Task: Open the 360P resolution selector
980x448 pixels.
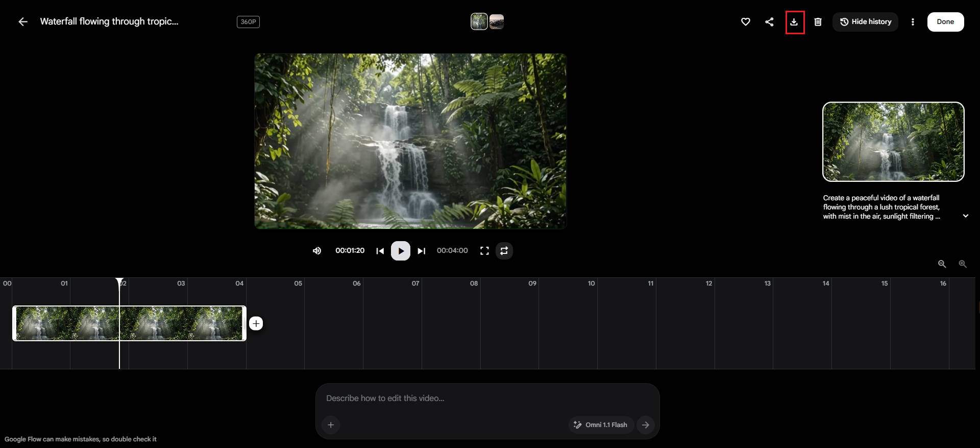Action: (248, 22)
